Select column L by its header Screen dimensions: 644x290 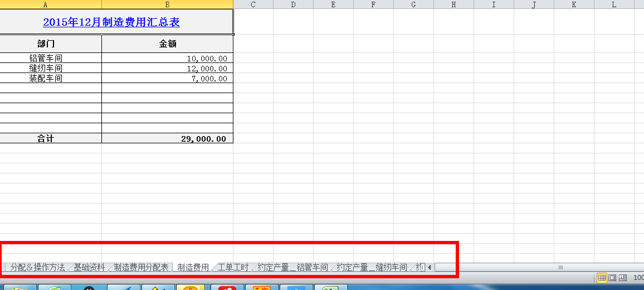(614, 4)
